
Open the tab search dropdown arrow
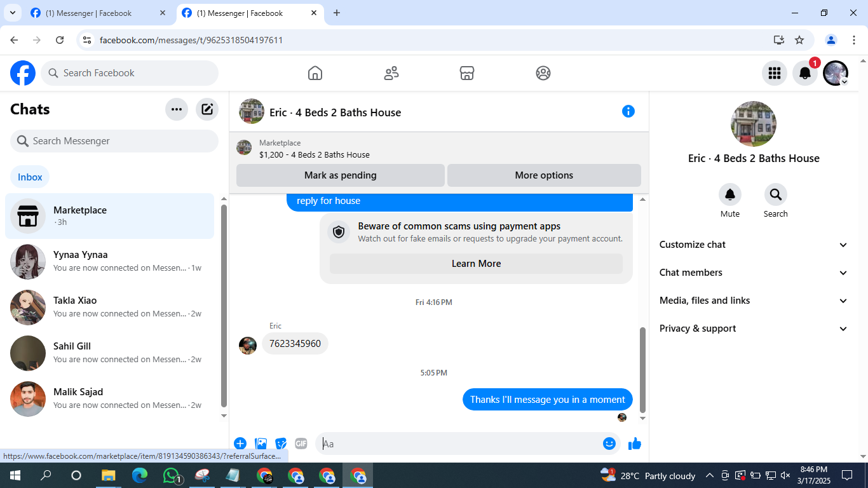point(12,13)
